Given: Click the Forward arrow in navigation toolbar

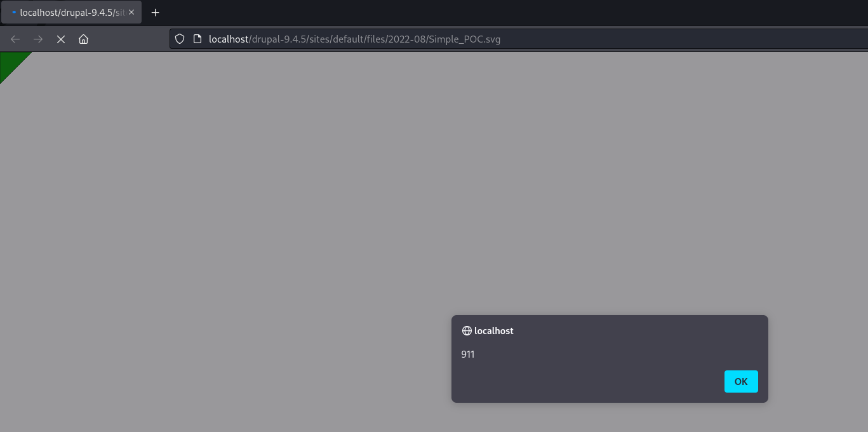Looking at the screenshot, I should (x=38, y=39).
